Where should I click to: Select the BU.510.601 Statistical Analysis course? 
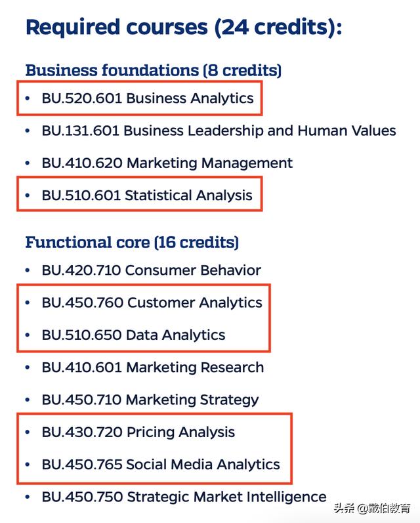tap(147, 196)
